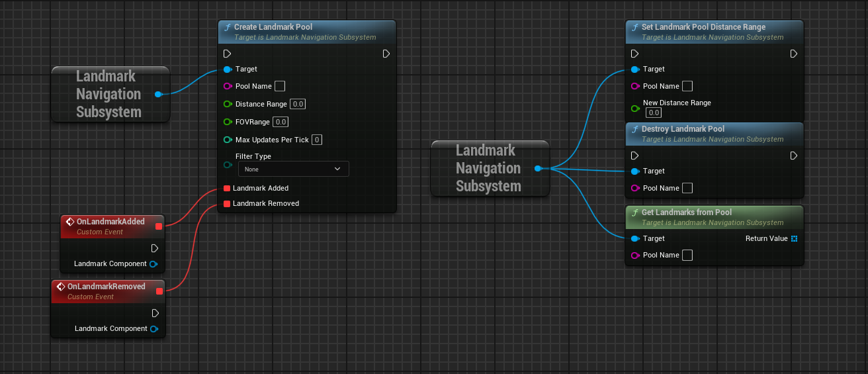Click the FOVRange green pin

pyautogui.click(x=228, y=122)
